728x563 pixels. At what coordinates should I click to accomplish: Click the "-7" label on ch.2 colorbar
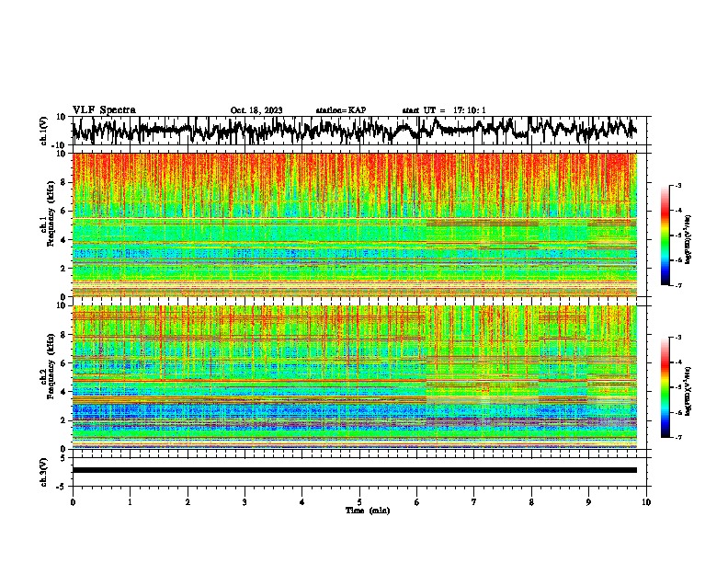pos(678,437)
